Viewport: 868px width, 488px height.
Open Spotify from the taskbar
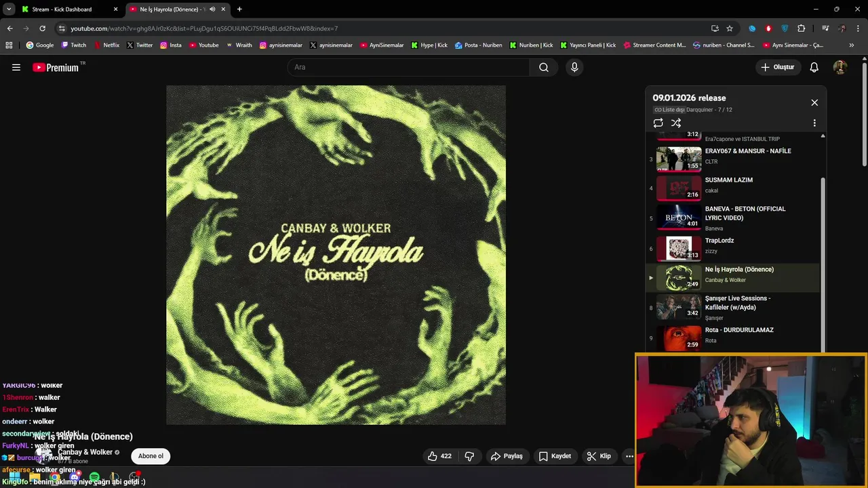94,477
